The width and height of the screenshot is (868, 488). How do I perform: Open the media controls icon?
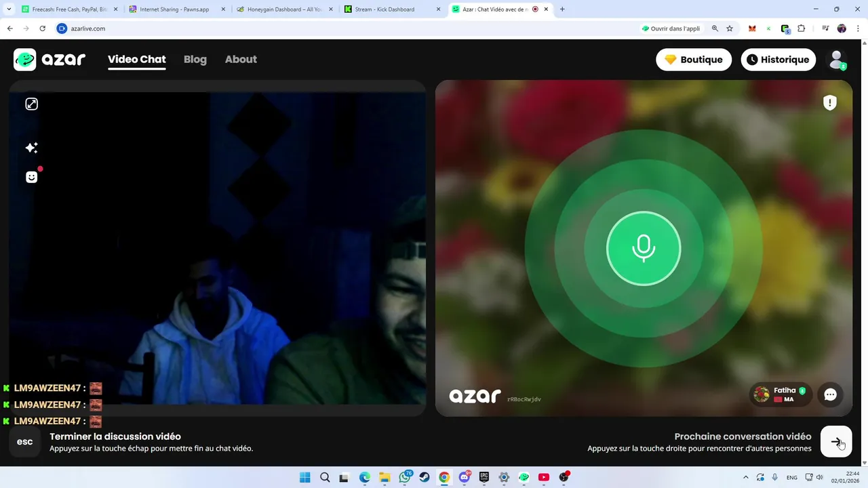pos(825,28)
